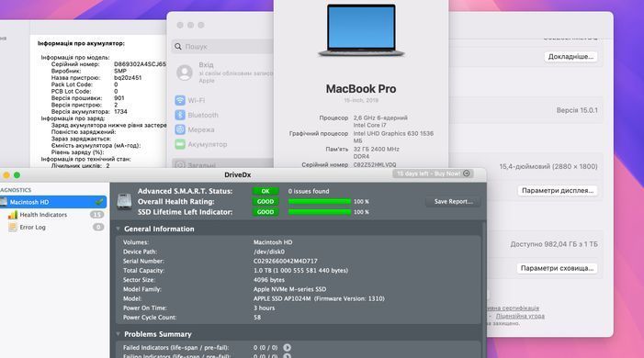
Task: Click battery serial number D869302A4SCJ65
Action: click(140, 64)
